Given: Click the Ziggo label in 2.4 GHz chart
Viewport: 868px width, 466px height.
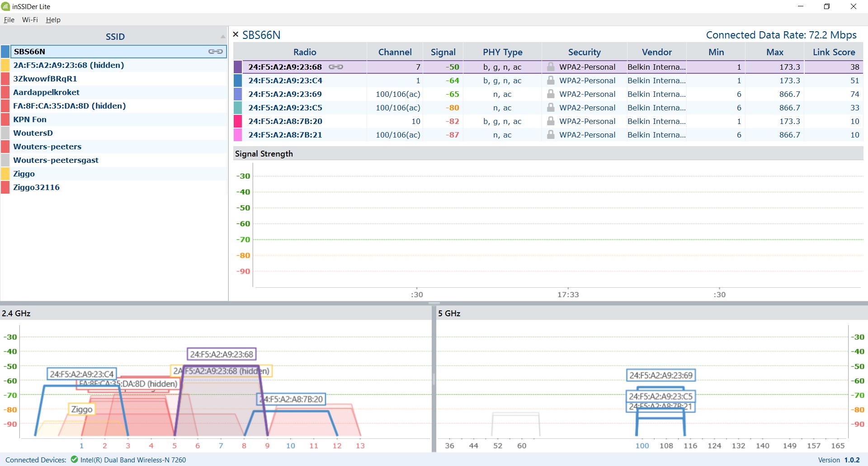Looking at the screenshot, I should (x=81, y=409).
